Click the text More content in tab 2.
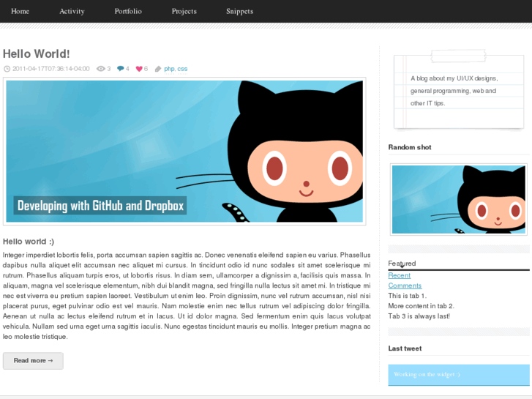Screen dimensions: 532x399 coord(421,306)
